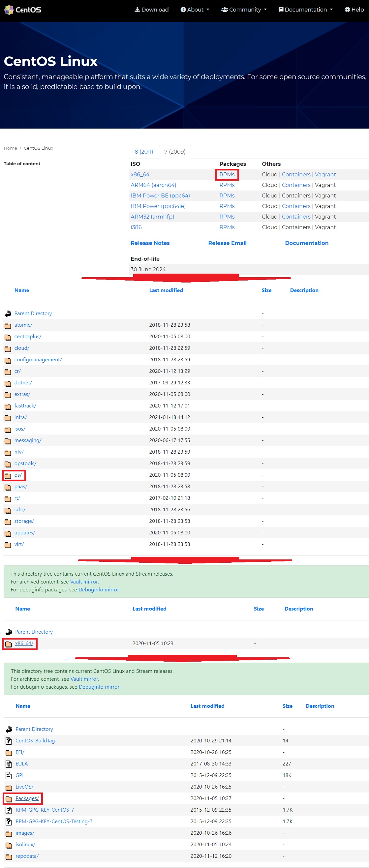This screenshot has width=369, height=868.
Task: Open the x86_64/ directory link
Action: coord(24,643)
